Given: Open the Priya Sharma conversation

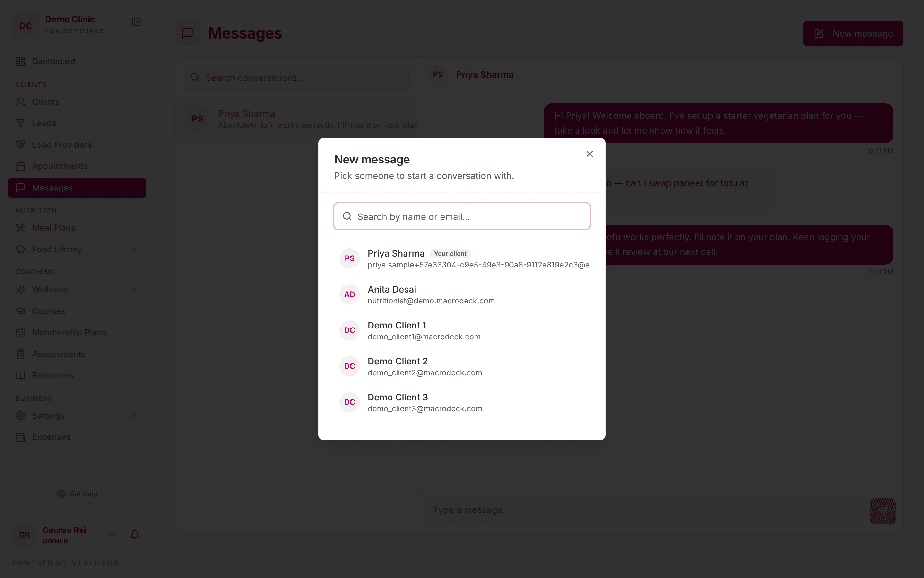Looking at the screenshot, I should (296, 119).
